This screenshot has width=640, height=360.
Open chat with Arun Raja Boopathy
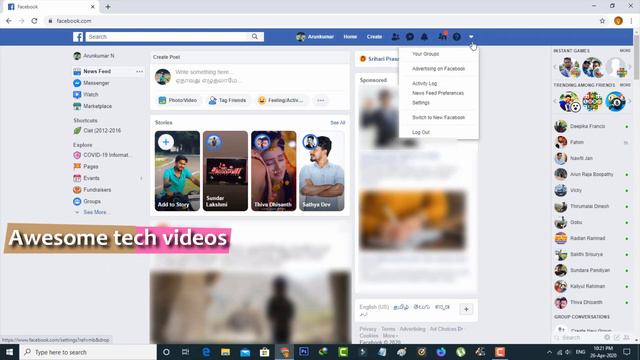(x=591, y=174)
